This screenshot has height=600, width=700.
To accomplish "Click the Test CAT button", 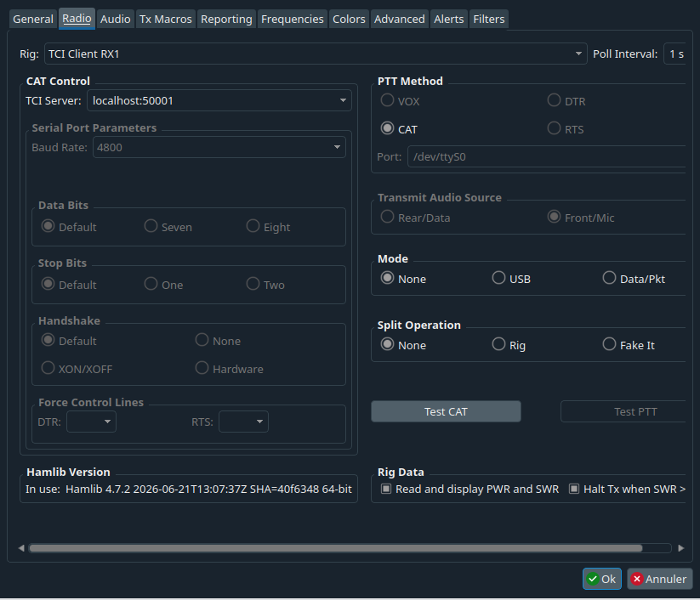I will [446, 411].
